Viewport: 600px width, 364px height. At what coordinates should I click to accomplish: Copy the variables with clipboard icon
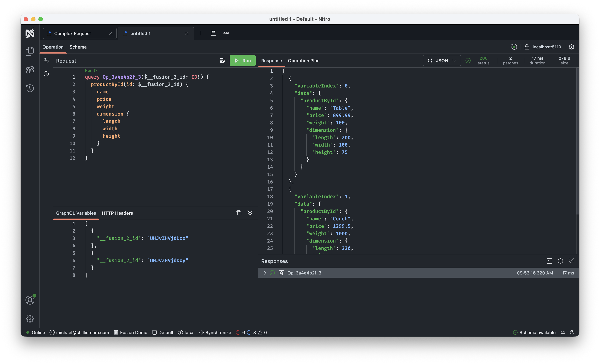(x=239, y=213)
